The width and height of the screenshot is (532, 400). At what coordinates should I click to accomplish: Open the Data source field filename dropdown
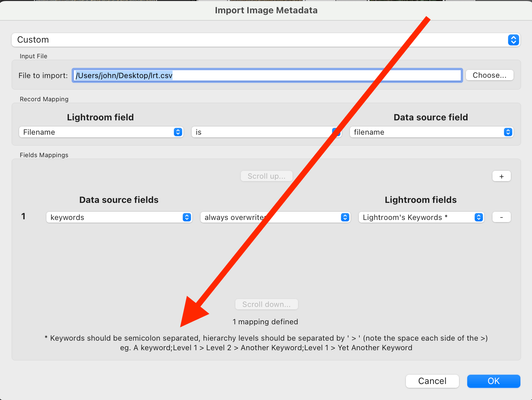[432, 132]
